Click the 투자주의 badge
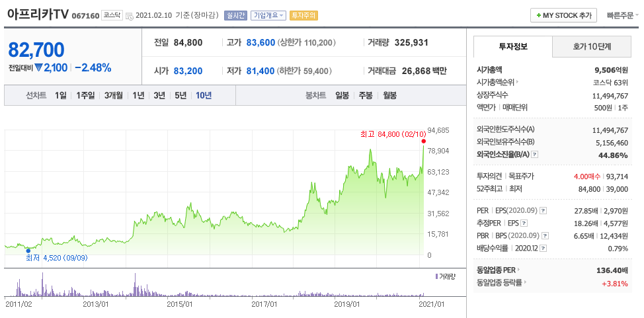Screen dimensions: 644x318 (303, 16)
